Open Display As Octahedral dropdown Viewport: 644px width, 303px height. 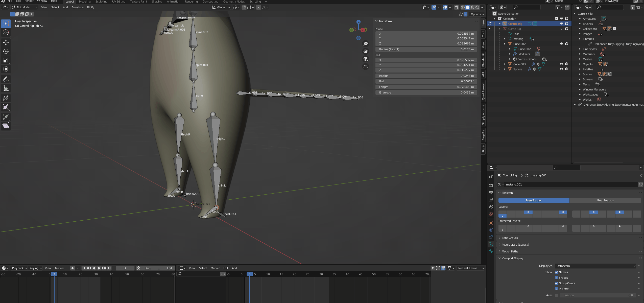(x=595, y=266)
